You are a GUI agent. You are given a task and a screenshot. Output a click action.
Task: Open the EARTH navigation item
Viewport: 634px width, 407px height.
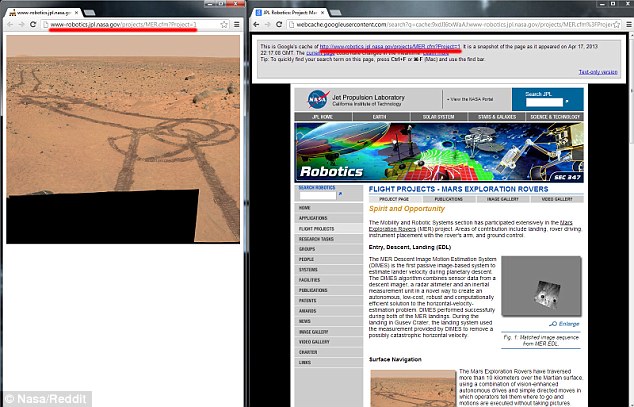click(x=381, y=117)
